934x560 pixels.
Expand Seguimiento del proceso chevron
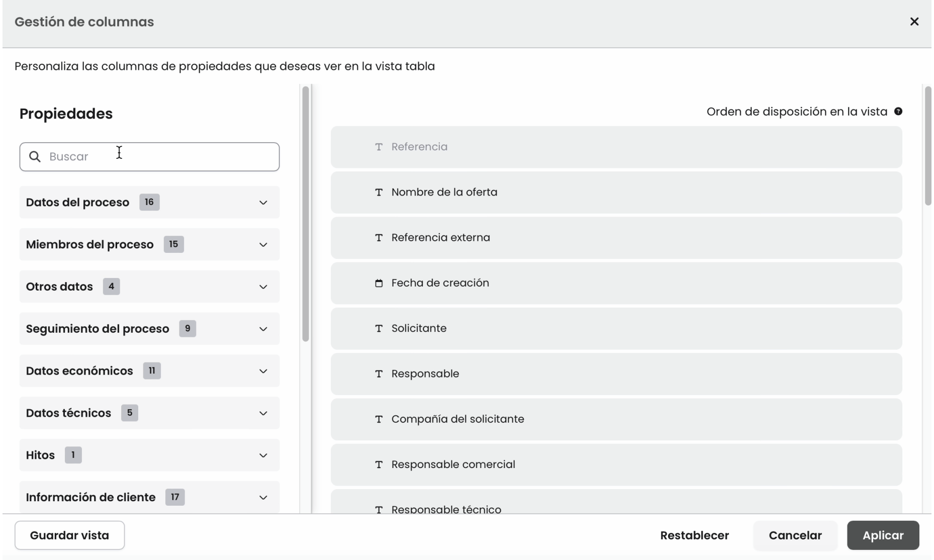click(x=263, y=329)
